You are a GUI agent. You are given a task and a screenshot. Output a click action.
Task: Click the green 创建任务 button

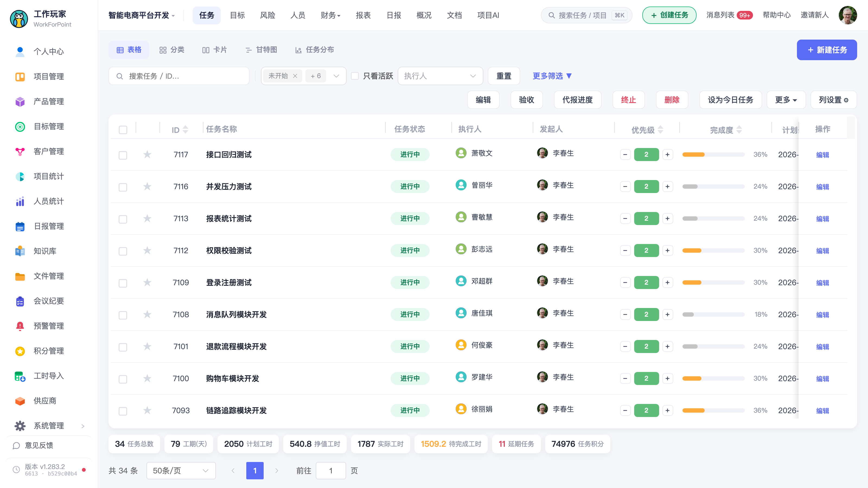click(x=669, y=15)
